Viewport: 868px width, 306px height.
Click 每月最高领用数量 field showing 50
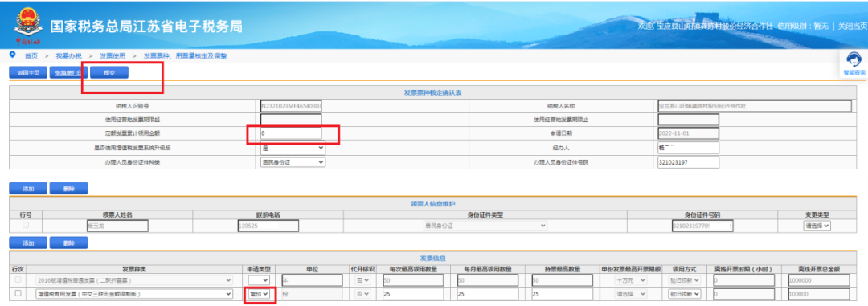pyautogui.click(x=488, y=280)
